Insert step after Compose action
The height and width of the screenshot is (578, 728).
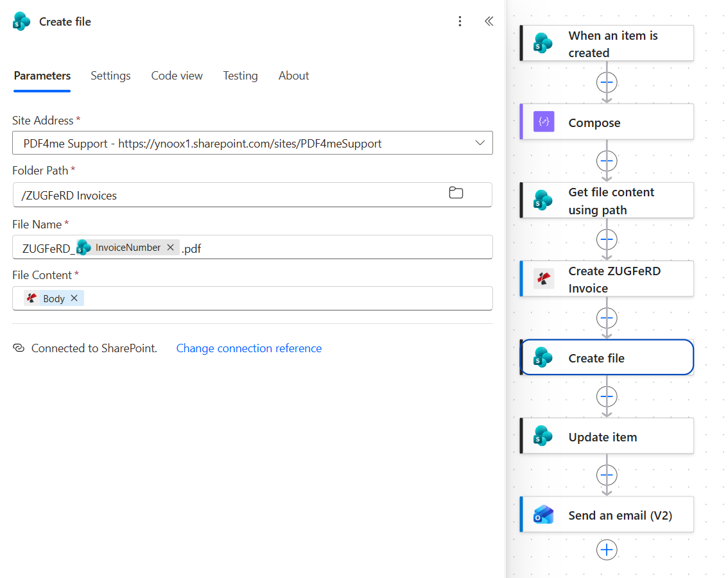(607, 161)
